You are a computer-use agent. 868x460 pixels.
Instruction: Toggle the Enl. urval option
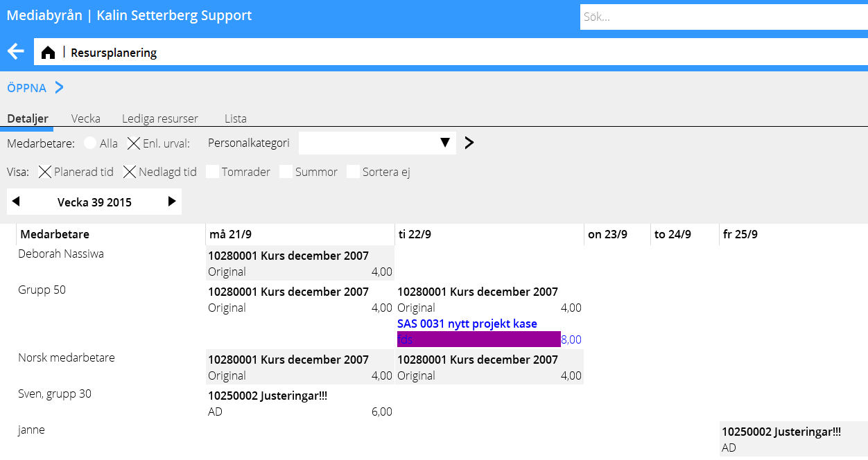(x=134, y=143)
